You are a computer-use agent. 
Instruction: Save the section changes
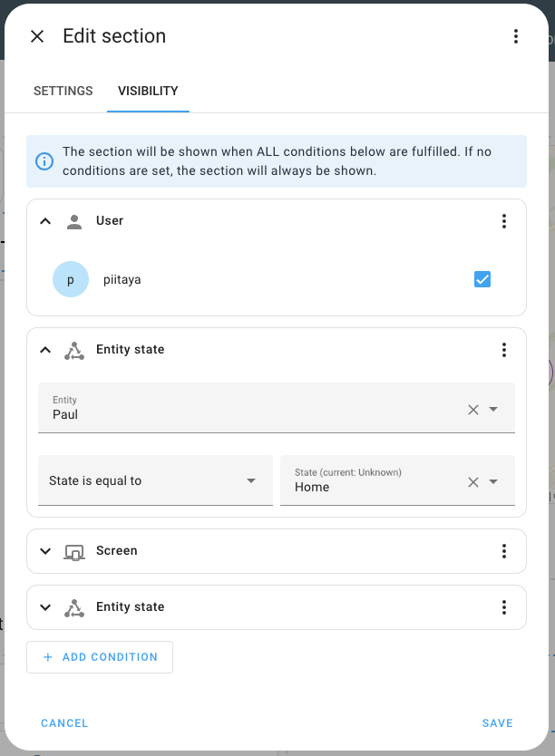pos(497,722)
